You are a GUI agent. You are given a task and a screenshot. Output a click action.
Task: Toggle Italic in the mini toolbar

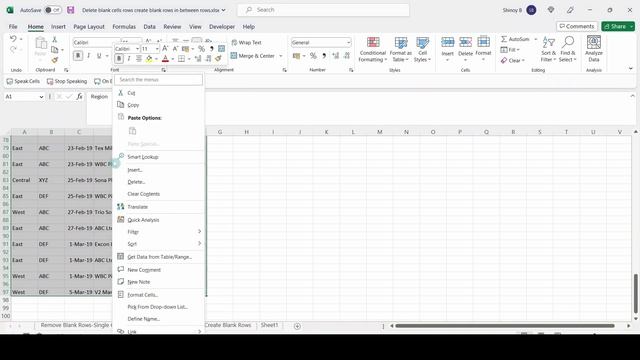[x=129, y=59]
